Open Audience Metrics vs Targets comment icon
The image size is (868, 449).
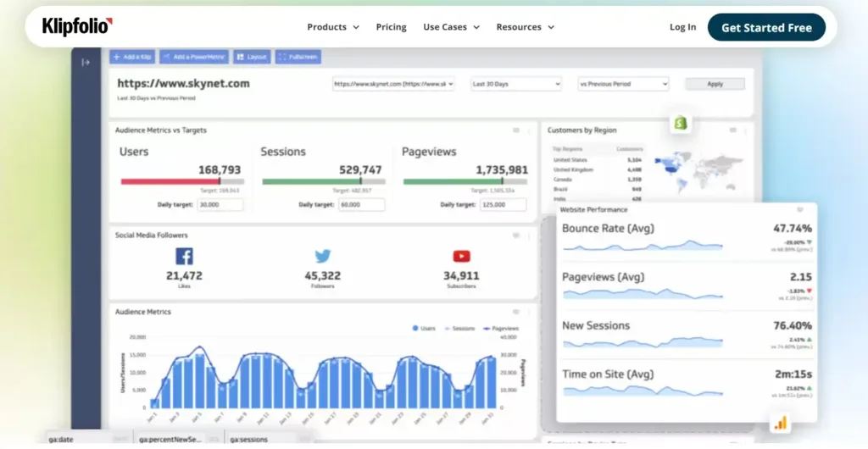pos(516,130)
